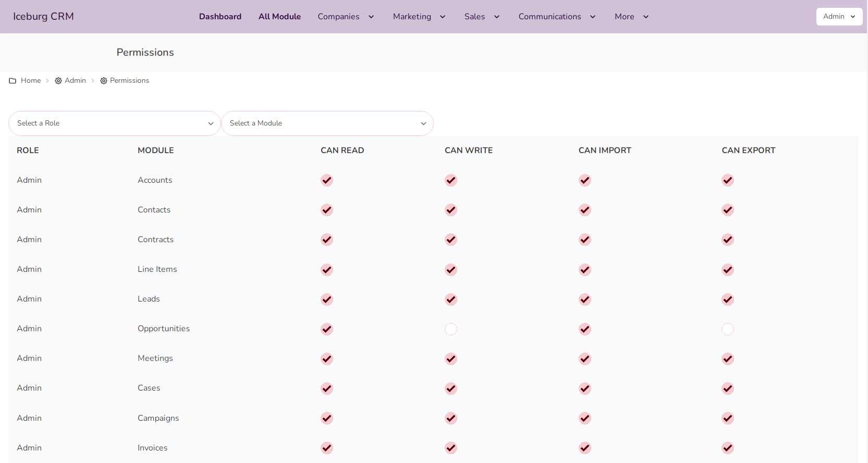Uncheck Can Write for Line Items
The image size is (868, 463).
tap(451, 270)
